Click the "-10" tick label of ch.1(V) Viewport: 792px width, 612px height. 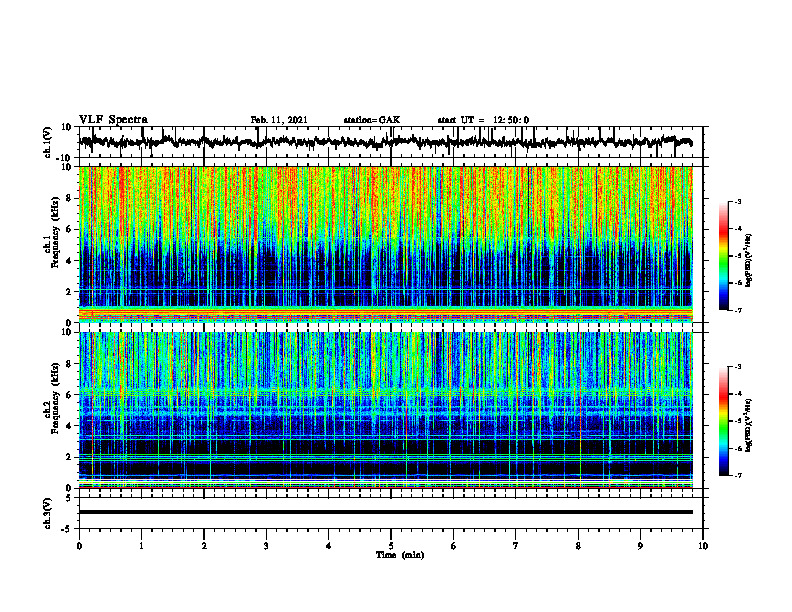65,158
